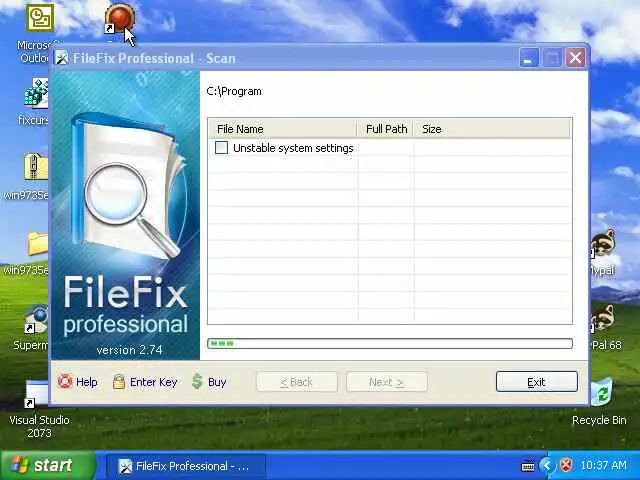Click the C:\Program scanning path text
The image size is (640, 480).
[x=234, y=91]
